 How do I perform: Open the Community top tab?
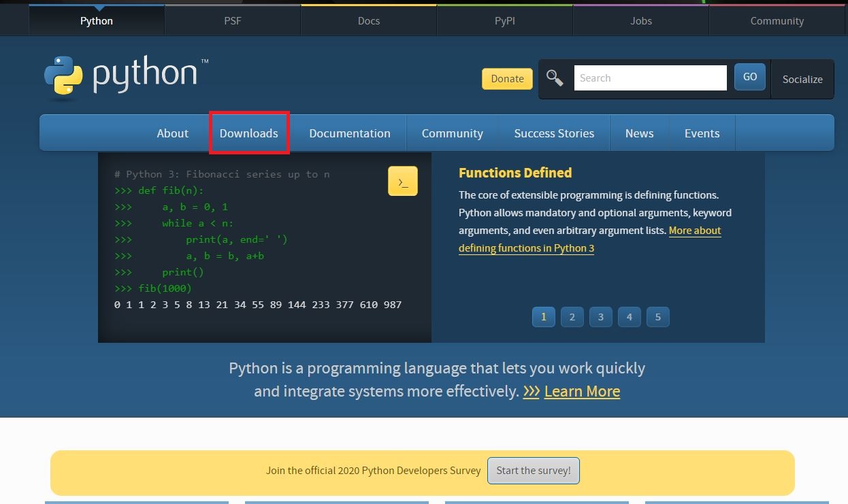click(x=777, y=21)
